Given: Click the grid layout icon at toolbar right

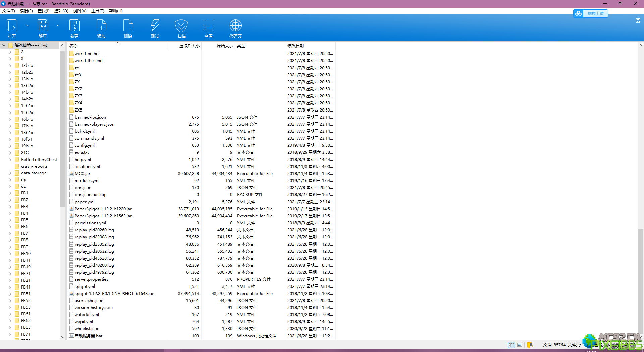Looking at the screenshot, I should [x=638, y=20].
